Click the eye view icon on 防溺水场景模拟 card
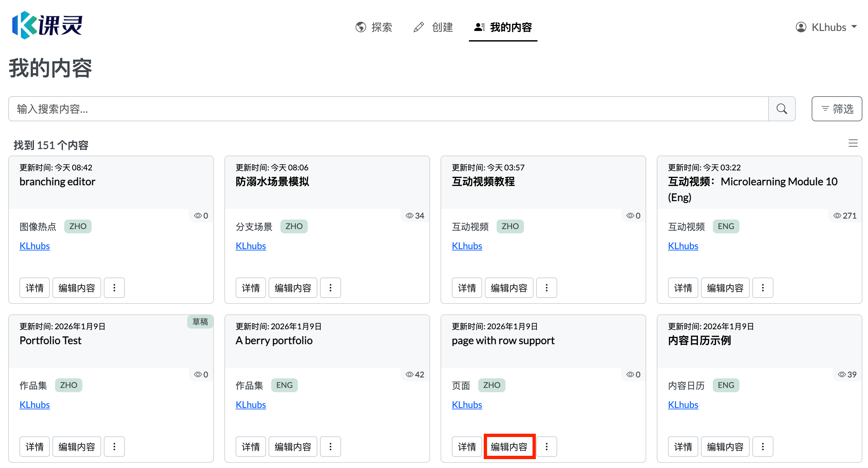The width and height of the screenshot is (868, 468). (409, 216)
